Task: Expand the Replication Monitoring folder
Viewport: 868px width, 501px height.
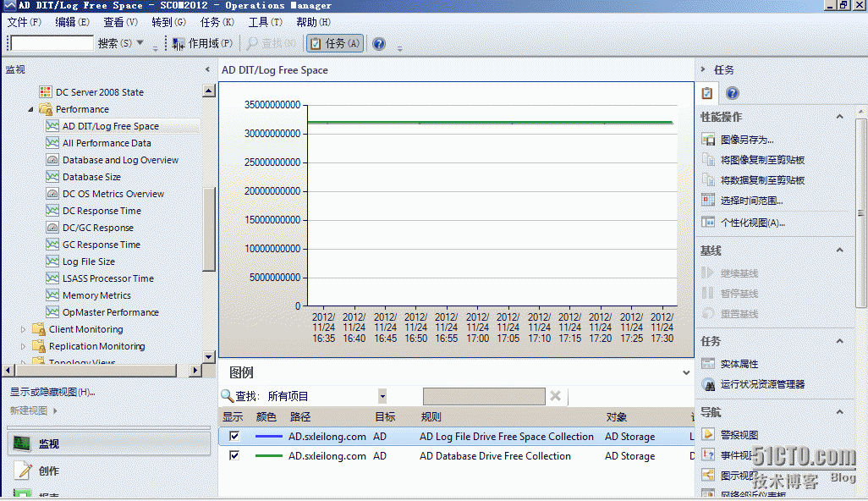Action: pyautogui.click(x=23, y=346)
